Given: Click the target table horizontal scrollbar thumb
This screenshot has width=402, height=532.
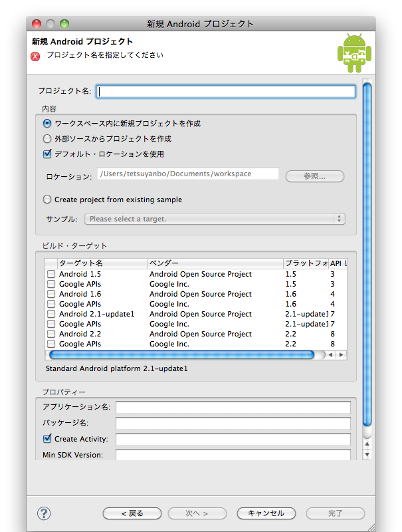Looking at the screenshot, I should point(182,355).
